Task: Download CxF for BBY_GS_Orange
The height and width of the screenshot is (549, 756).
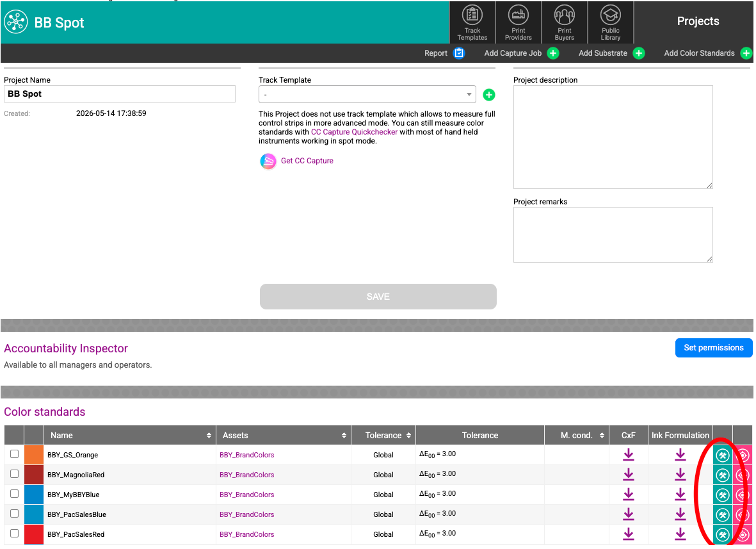Action: coord(628,454)
